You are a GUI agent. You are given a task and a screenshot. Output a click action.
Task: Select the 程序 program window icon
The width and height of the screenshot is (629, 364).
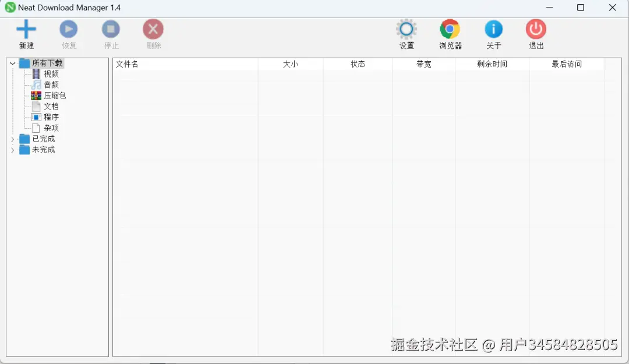tap(36, 117)
